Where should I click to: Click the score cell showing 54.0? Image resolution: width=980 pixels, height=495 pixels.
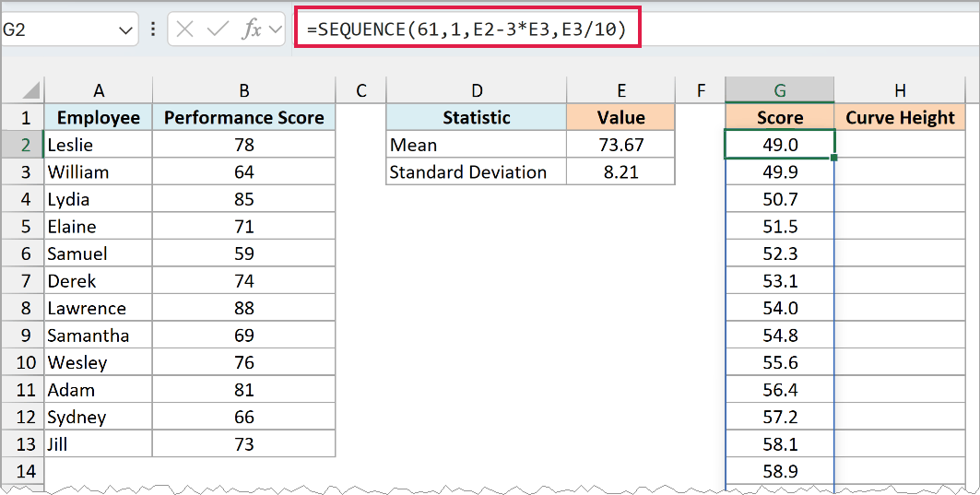tap(779, 308)
